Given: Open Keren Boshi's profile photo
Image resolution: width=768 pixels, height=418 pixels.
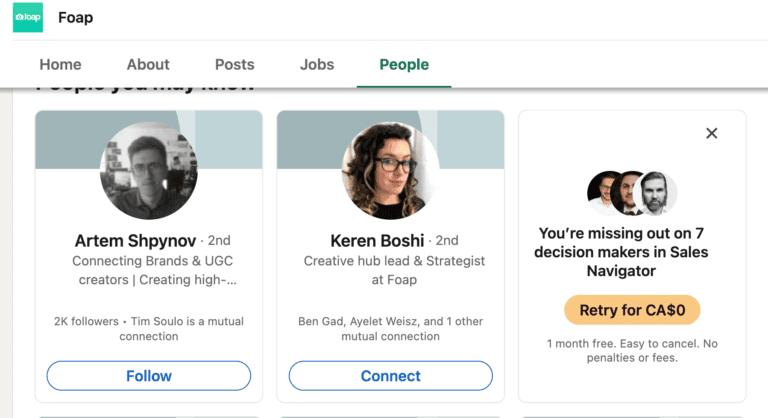Looking at the screenshot, I should tap(390, 172).
